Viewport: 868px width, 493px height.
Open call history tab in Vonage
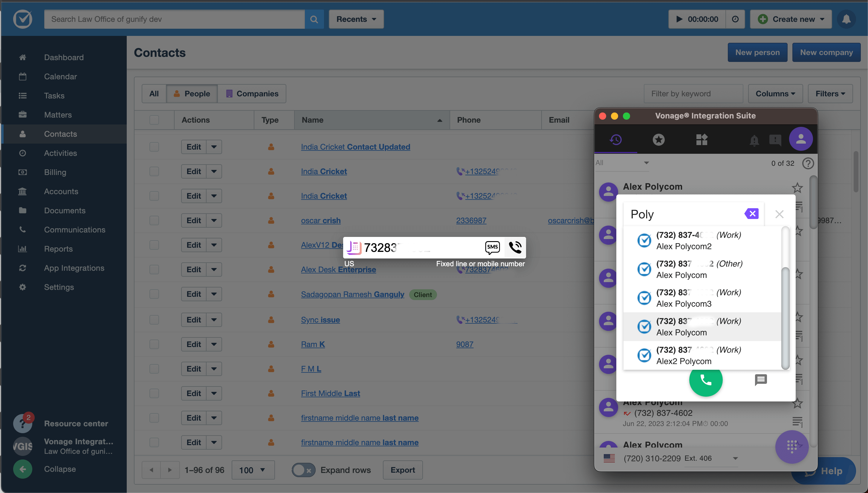click(616, 139)
